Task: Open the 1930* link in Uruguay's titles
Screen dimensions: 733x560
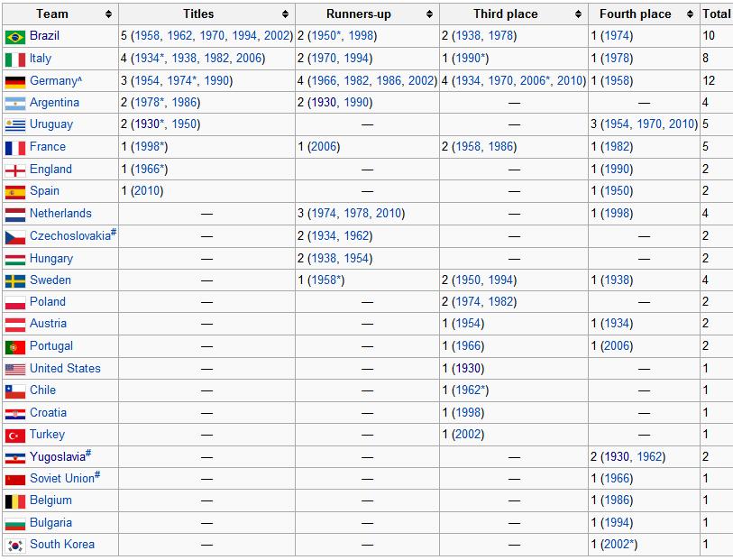Action: 150,124
